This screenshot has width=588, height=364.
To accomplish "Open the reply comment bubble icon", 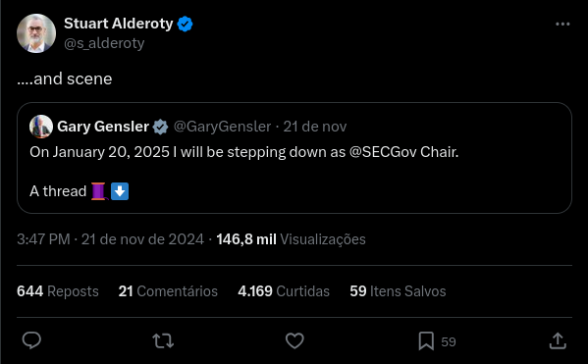I will pyautogui.click(x=31, y=340).
